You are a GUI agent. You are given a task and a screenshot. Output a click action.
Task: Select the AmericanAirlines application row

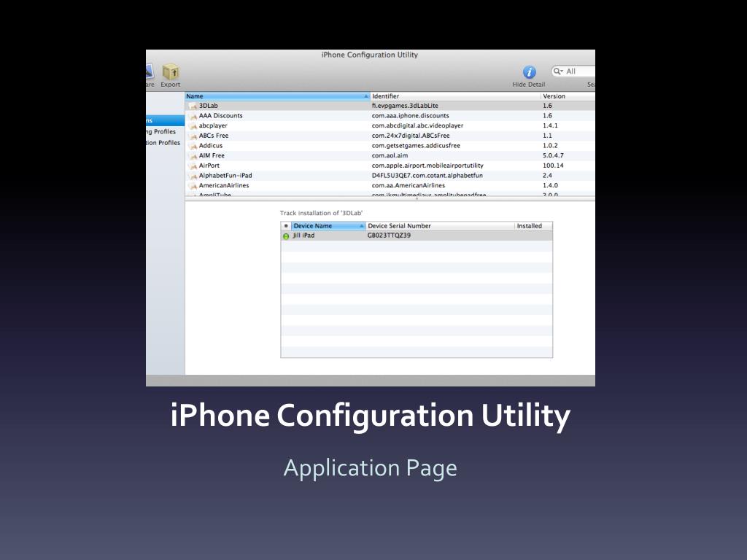click(x=390, y=186)
